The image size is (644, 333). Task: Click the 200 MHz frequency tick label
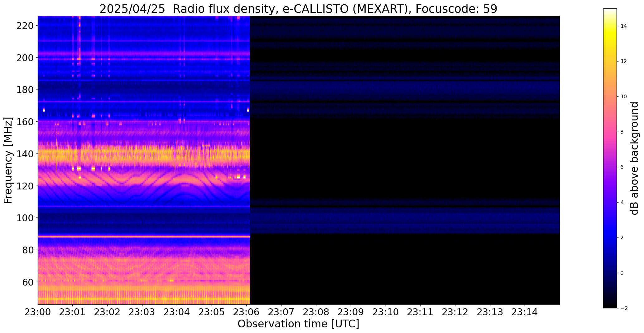[25, 58]
